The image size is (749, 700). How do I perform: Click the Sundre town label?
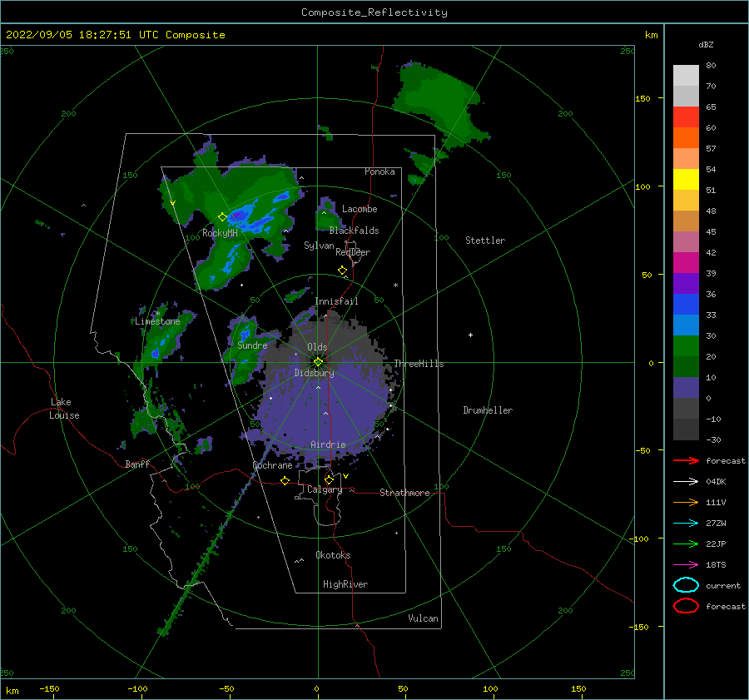click(252, 345)
